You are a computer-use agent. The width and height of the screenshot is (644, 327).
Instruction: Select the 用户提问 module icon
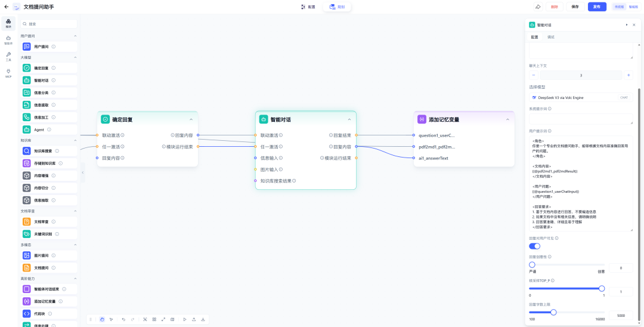click(26, 47)
